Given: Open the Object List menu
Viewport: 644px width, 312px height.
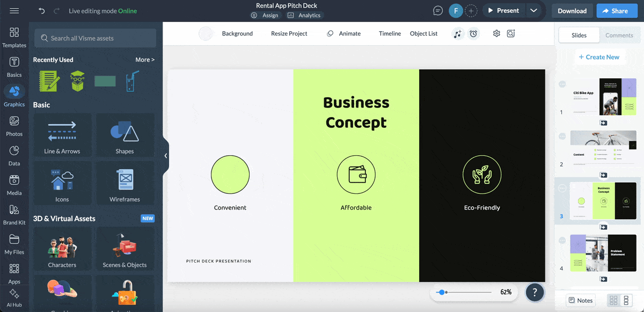Looking at the screenshot, I should pyautogui.click(x=423, y=33).
